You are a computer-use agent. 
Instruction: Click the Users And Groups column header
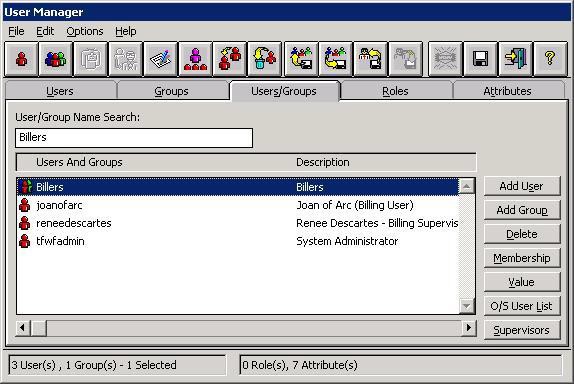[79, 162]
